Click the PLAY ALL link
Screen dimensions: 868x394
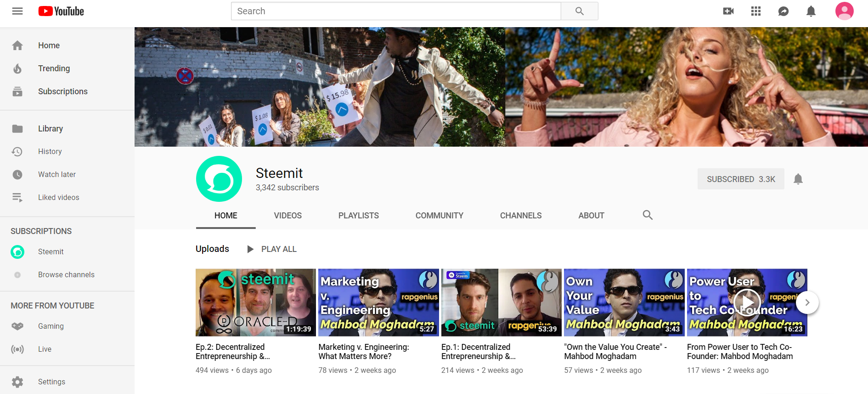tap(279, 249)
